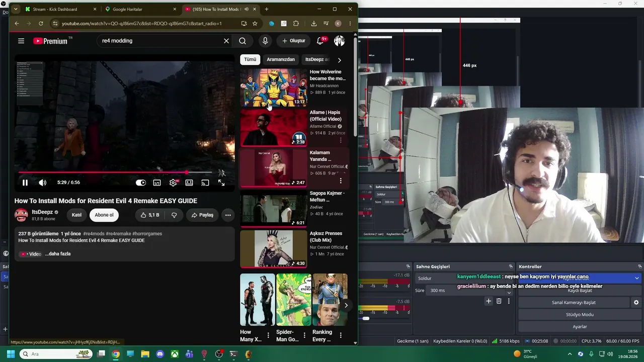Open Ayarlar in OBS controls
This screenshot has height=362, width=644.
[x=580, y=327]
